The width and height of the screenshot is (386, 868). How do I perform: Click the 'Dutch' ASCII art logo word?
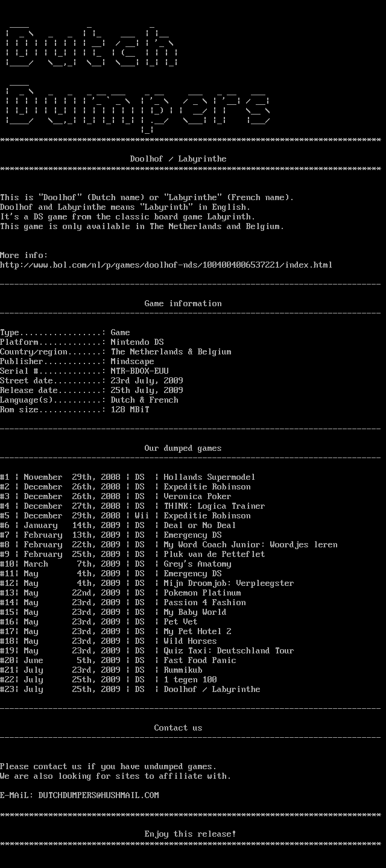pyautogui.click(x=92, y=46)
